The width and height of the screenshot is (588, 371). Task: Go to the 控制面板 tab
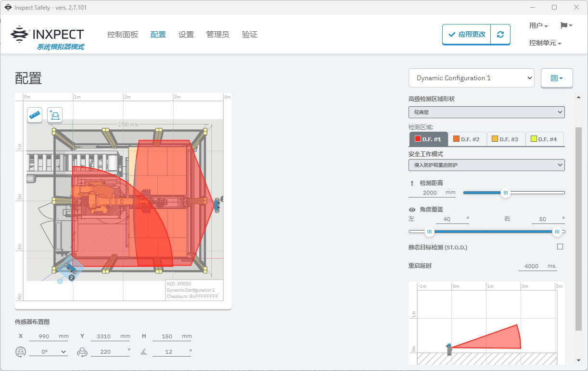pyautogui.click(x=123, y=35)
